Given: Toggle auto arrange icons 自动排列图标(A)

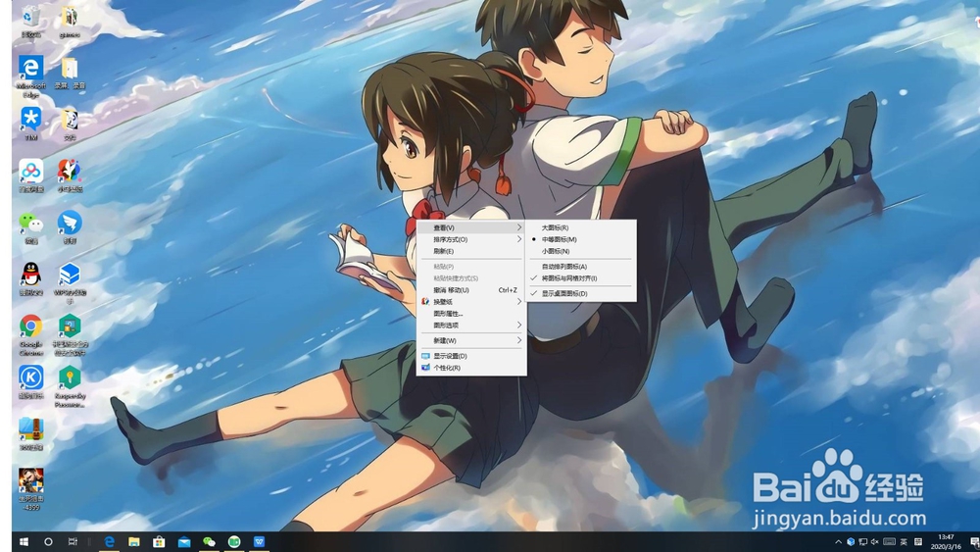Looking at the screenshot, I should point(580,267).
